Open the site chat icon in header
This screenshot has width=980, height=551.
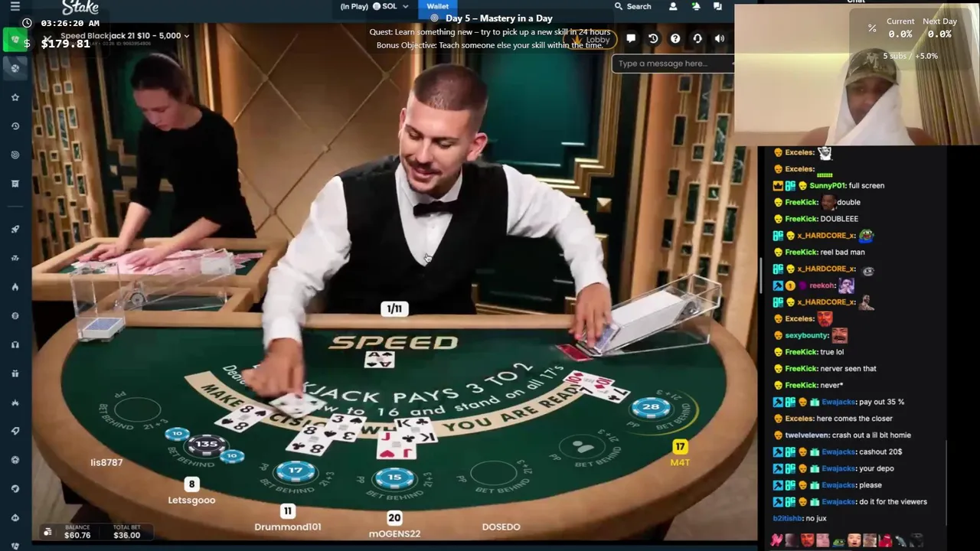click(x=717, y=6)
